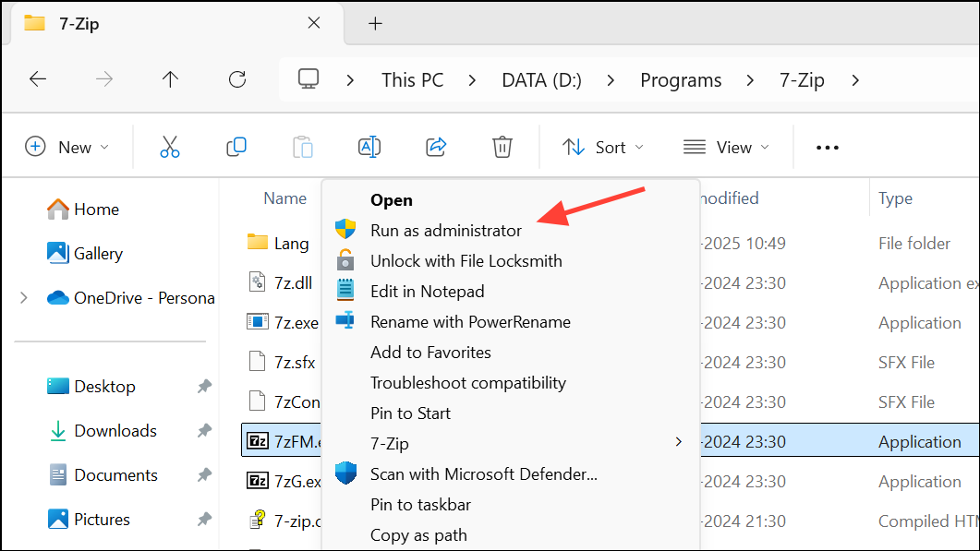Click the 7z.sfx blank file icon
Viewport: 980px width, 551px height.
(x=257, y=362)
